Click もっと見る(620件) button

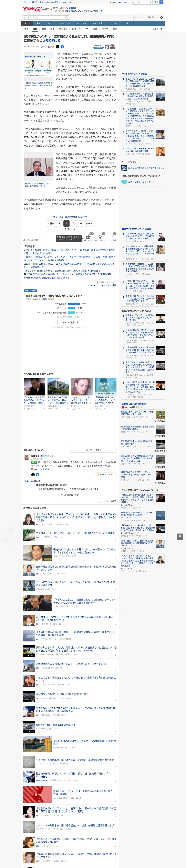point(70,495)
